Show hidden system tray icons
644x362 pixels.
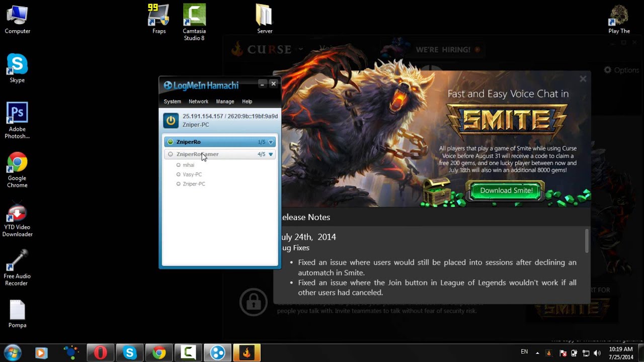coord(537,353)
